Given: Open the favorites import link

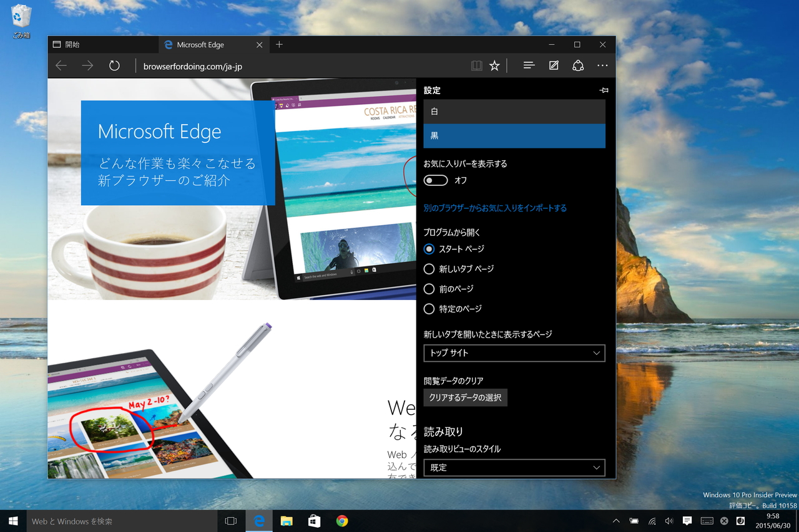Looking at the screenshot, I should pos(494,208).
